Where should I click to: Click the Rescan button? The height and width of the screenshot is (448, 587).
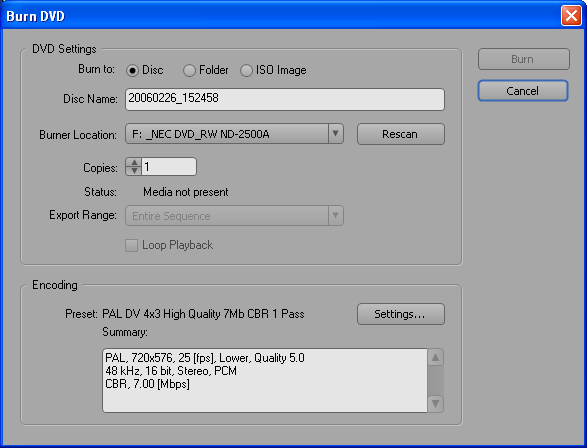point(401,134)
